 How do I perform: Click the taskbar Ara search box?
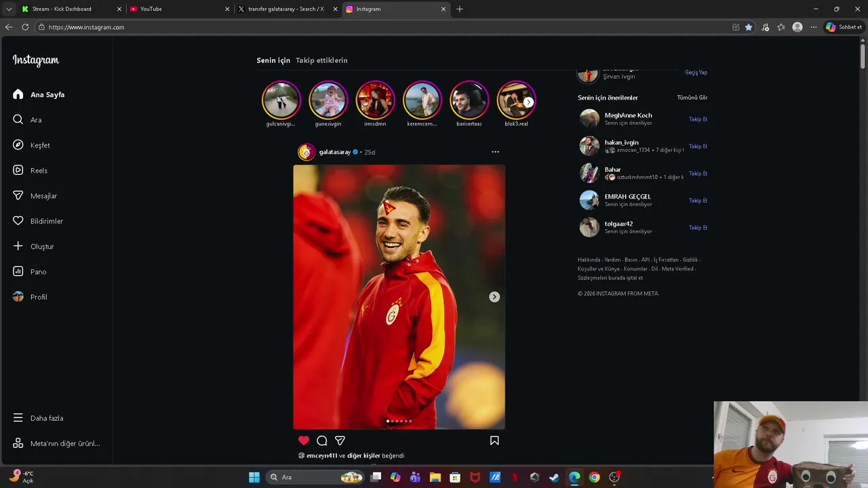coord(315,477)
